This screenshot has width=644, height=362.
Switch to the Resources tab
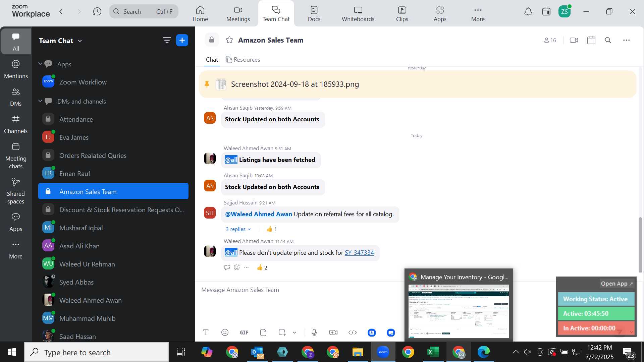pos(243,60)
